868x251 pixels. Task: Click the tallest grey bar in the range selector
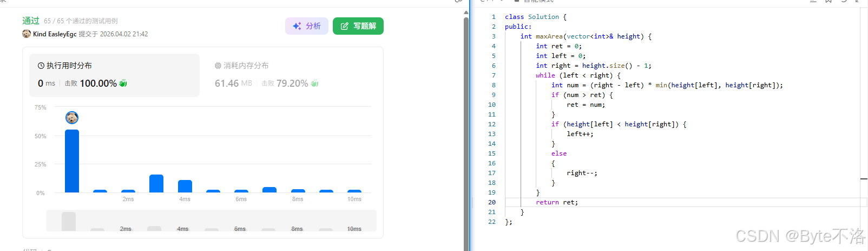(69, 222)
